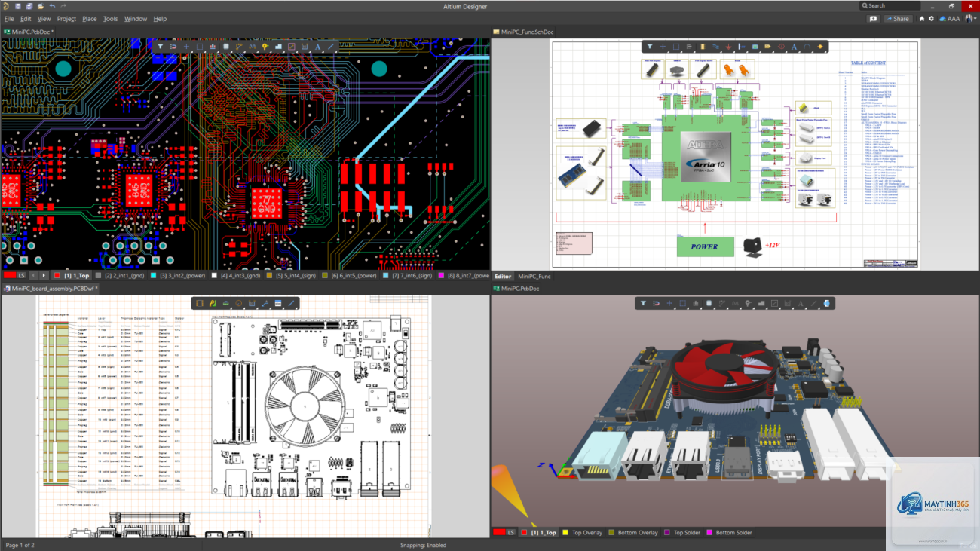980x551 pixels.
Task: Open the notifications message icon
Action: [x=873, y=19]
